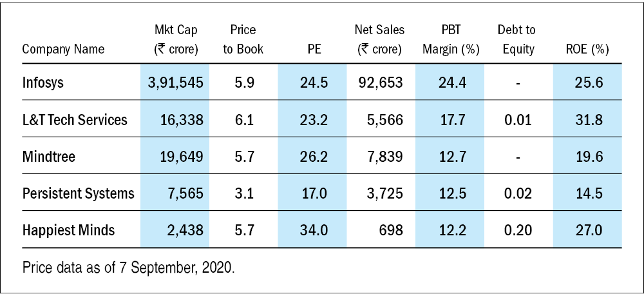Click Infosys market cap value 3,91,545
The width and height of the screenshot is (644, 294).
(176, 83)
